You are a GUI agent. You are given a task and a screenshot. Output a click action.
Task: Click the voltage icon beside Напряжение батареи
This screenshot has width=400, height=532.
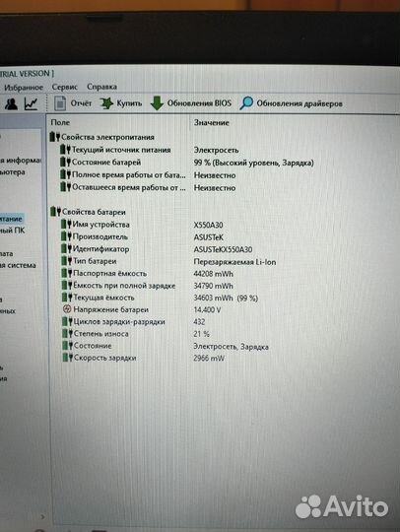tap(67, 309)
